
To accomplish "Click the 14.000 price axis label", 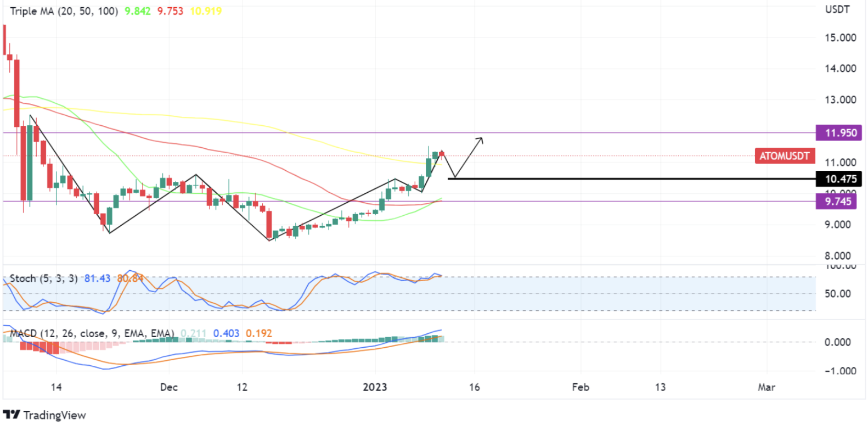I will tap(841, 69).
